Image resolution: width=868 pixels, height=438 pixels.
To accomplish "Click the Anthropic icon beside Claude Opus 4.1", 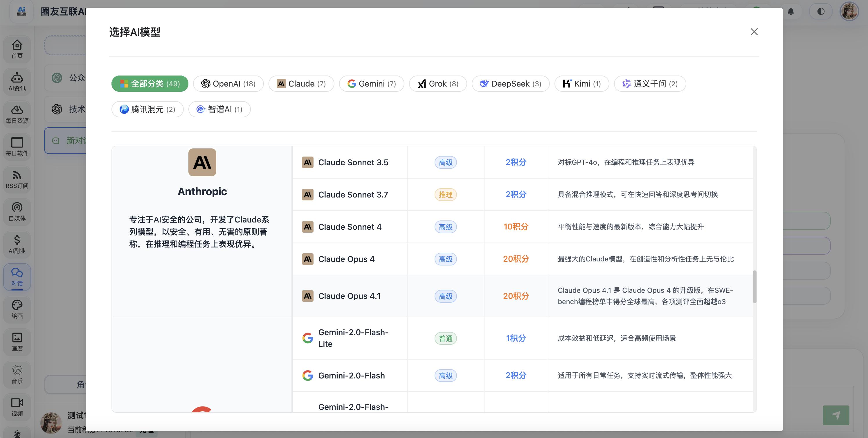I will 308,296.
